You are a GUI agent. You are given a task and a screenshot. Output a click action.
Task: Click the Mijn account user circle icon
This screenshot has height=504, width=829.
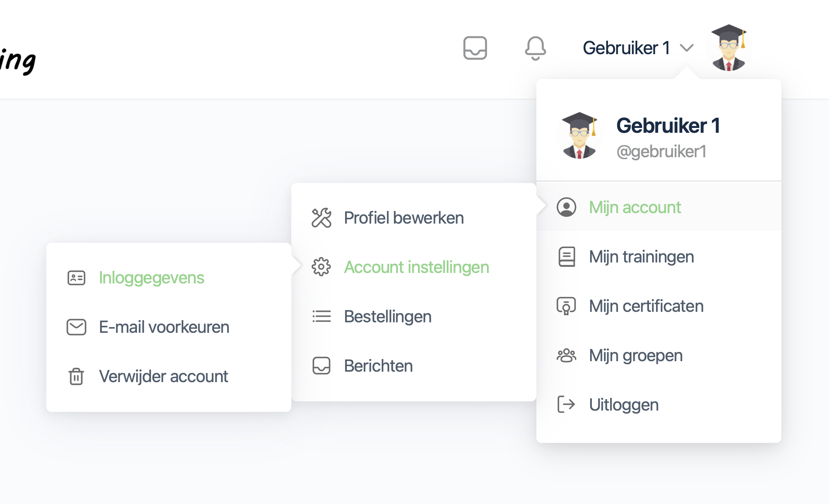566,207
